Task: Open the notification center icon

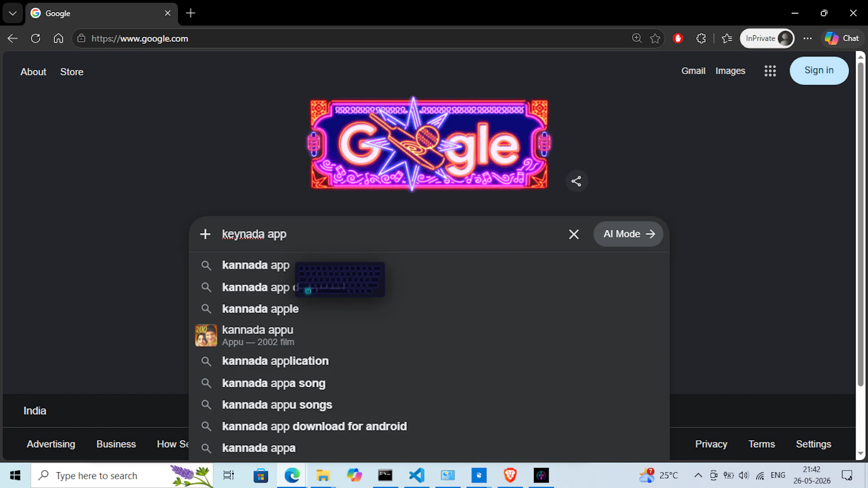Action: coord(847,476)
